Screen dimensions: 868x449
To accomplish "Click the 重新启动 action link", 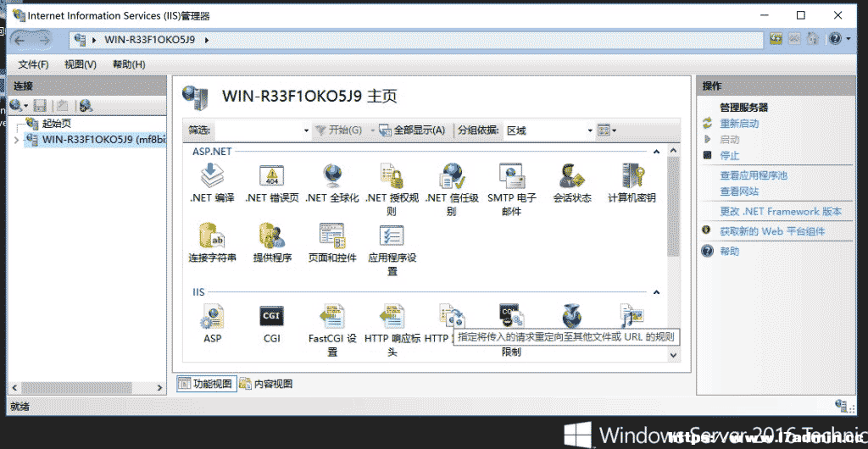I will pyautogui.click(x=739, y=124).
